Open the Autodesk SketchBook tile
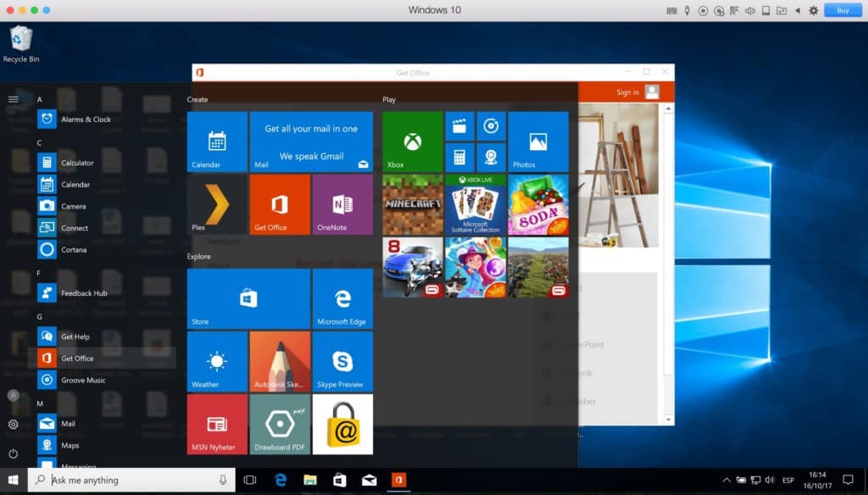The image size is (868, 495). [280, 362]
